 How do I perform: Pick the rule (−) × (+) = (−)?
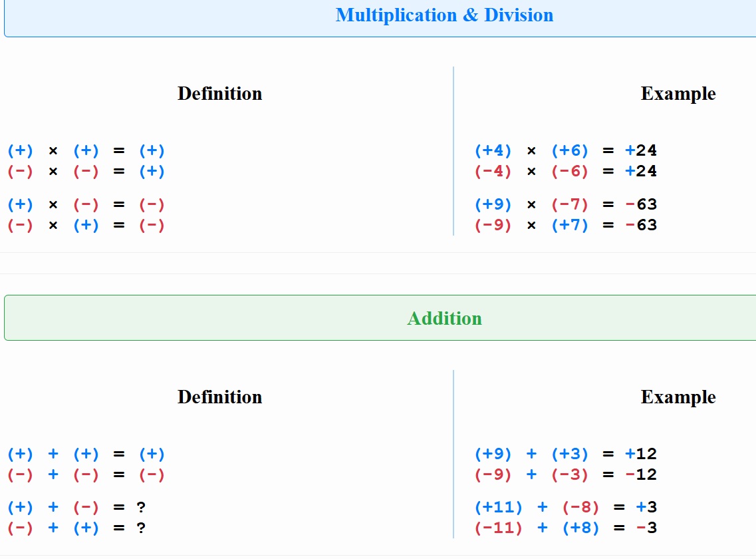pyautogui.click(x=86, y=226)
